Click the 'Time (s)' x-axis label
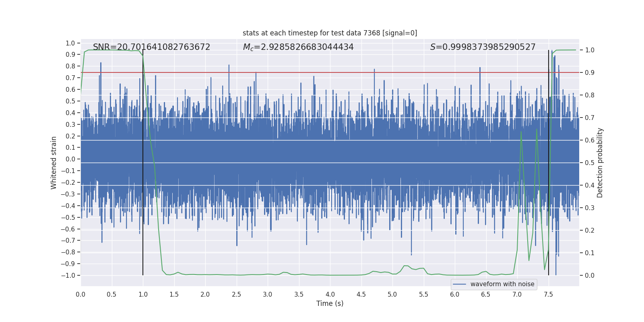 point(330,303)
